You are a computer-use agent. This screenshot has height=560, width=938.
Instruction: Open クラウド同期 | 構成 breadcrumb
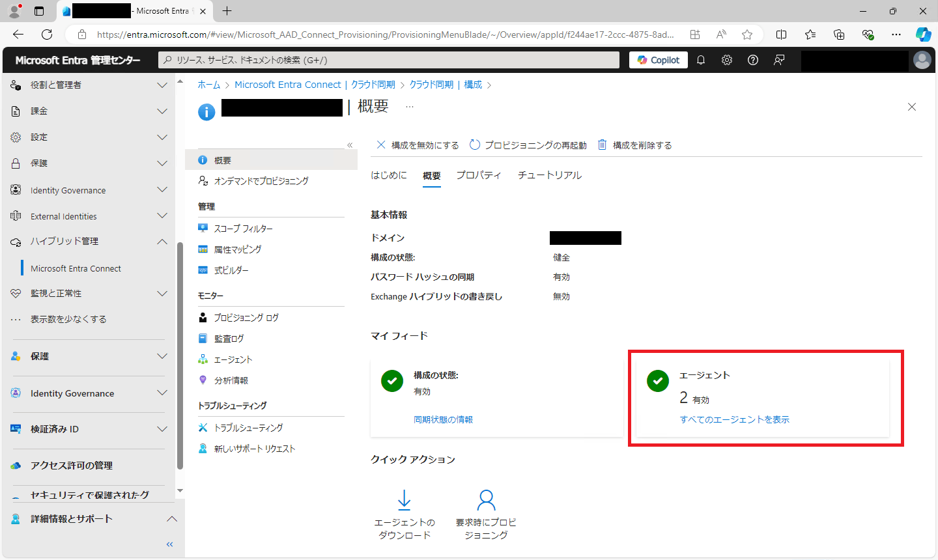[x=446, y=85]
